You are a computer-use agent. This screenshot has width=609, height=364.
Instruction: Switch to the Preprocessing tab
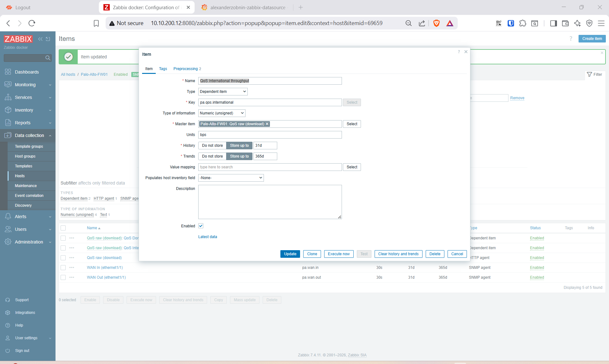pos(187,69)
